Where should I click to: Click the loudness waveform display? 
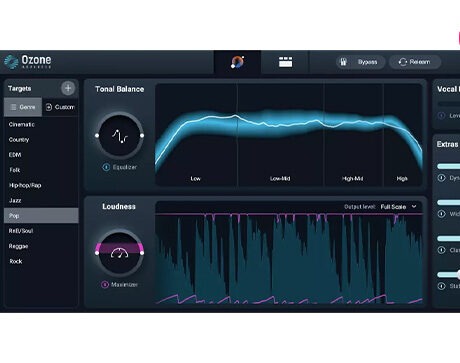[x=289, y=258]
